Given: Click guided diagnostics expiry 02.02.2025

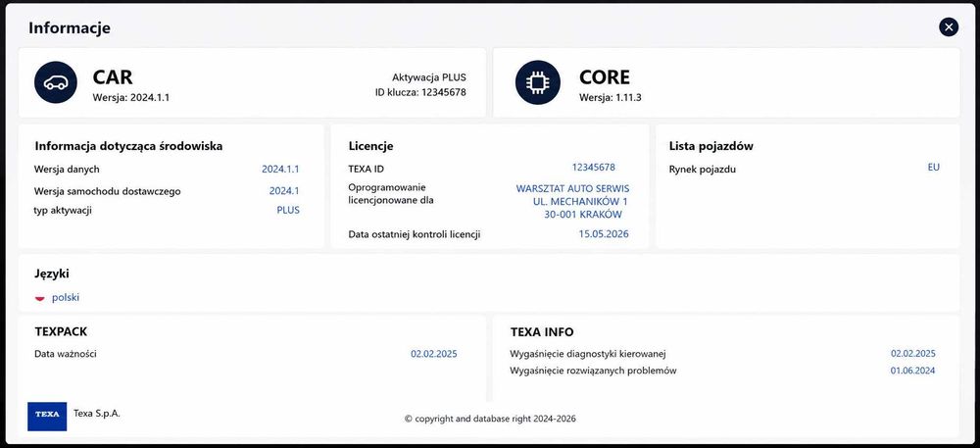Looking at the screenshot, I should pos(913,353).
